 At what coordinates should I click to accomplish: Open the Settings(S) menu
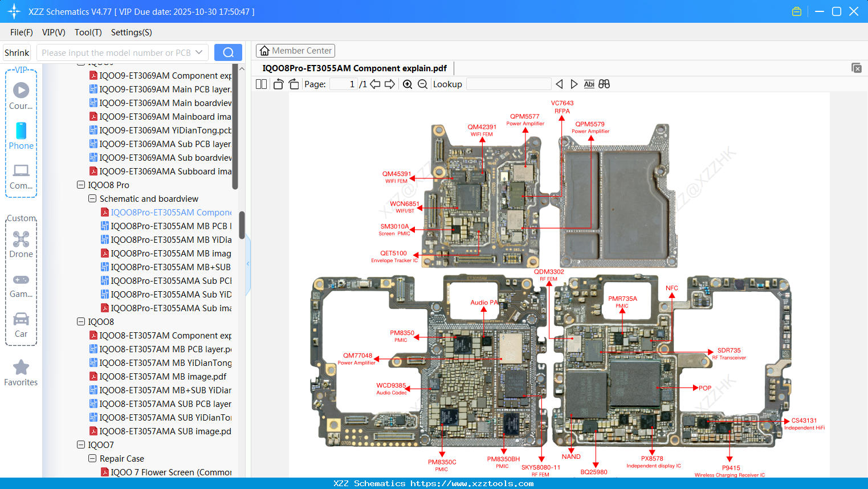131,32
